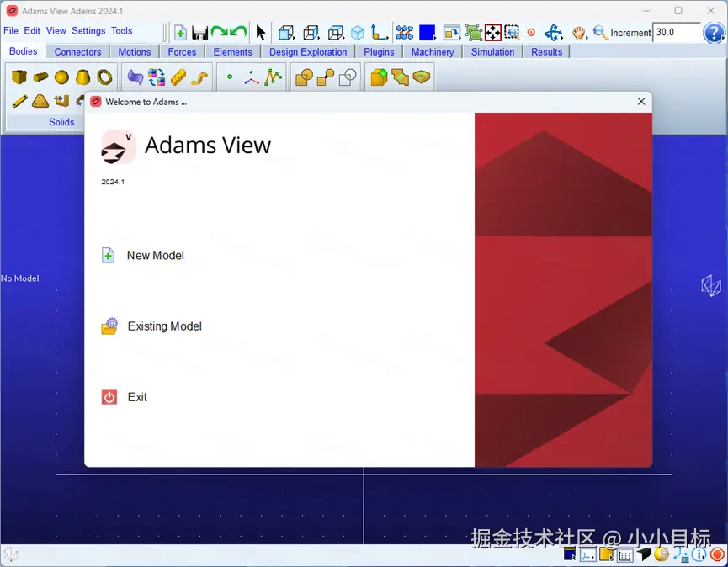
Task: Open the Edit menu
Action: click(32, 30)
